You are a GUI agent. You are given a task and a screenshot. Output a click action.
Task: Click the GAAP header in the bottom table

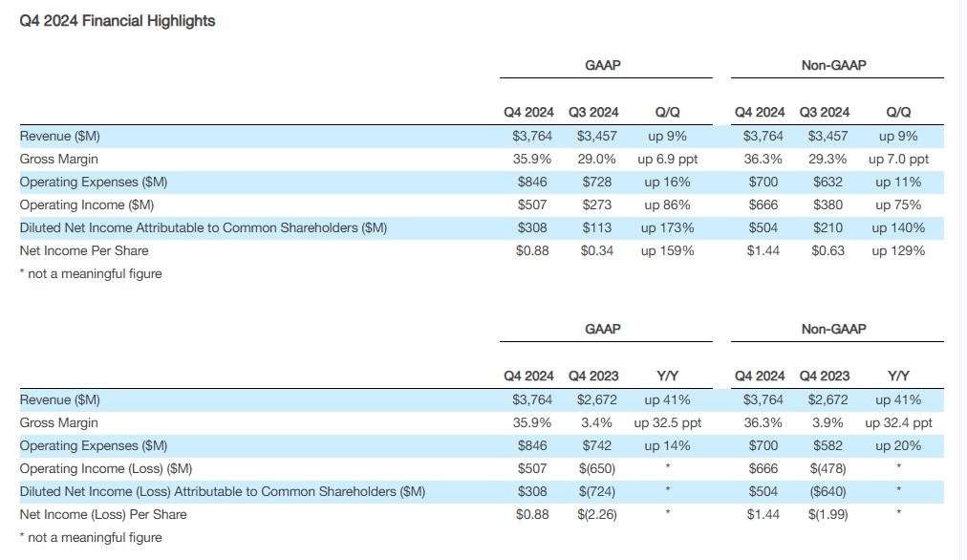point(602,329)
